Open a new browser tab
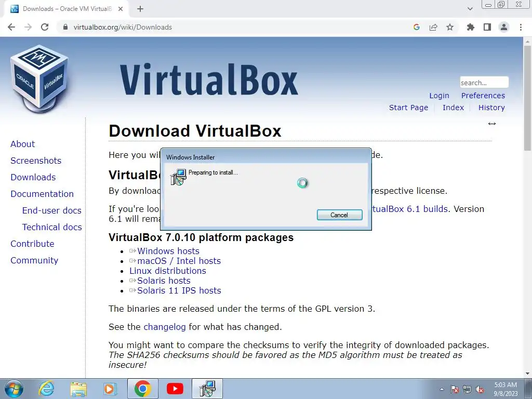This screenshot has height=399, width=532. point(140,9)
